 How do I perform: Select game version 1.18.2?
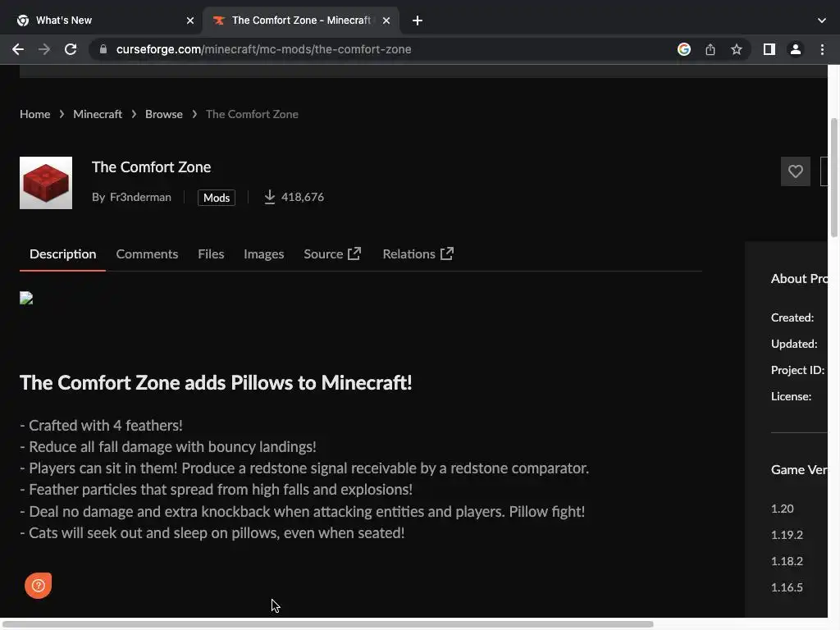pyautogui.click(x=787, y=561)
